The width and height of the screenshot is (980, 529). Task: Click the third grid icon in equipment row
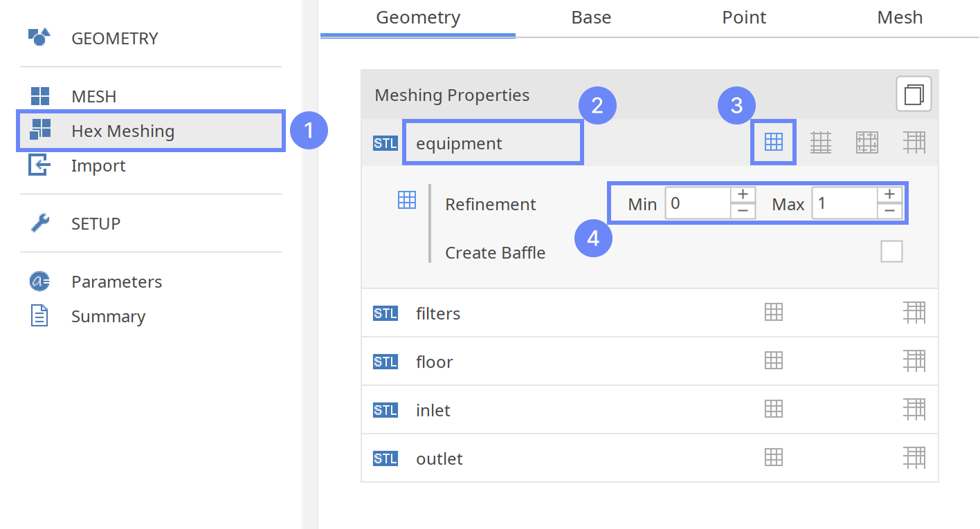coord(867,142)
